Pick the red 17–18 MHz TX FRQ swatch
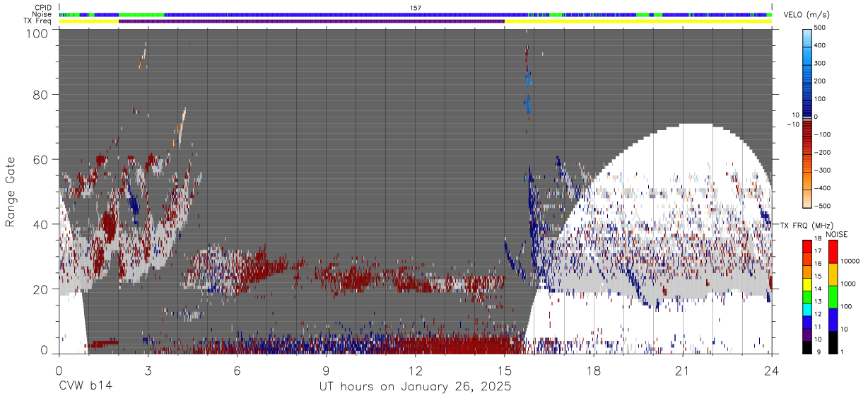 pyautogui.click(x=807, y=246)
